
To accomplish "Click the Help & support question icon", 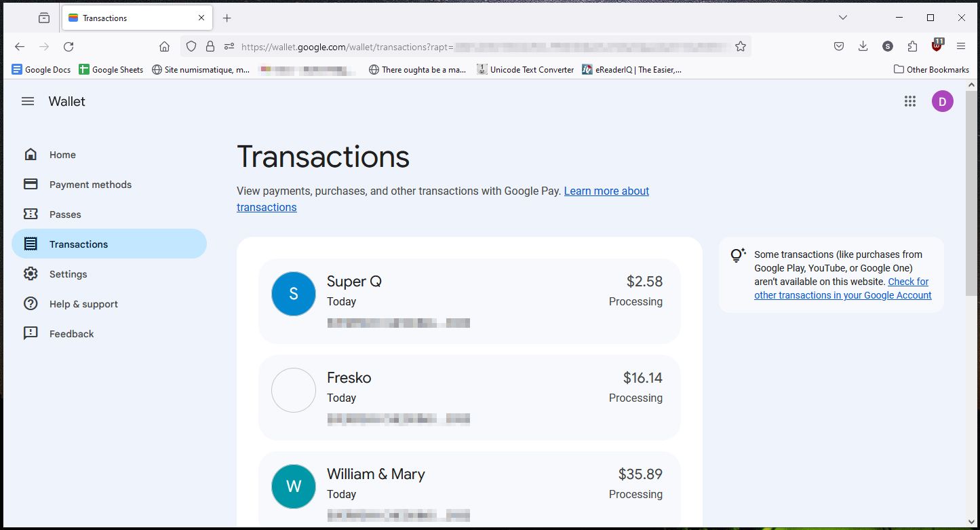I will 31,304.
